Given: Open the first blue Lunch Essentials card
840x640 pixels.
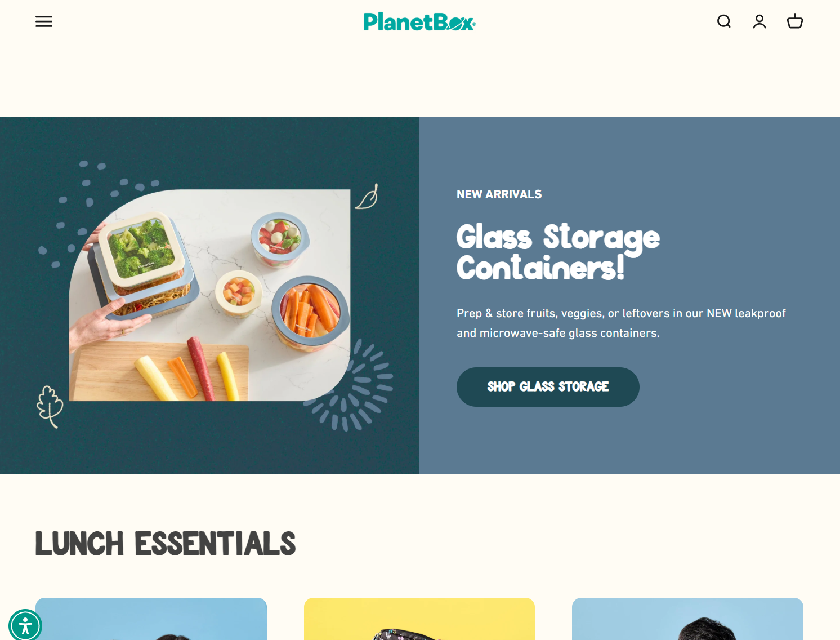Looking at the screenshot, I should tap(151, 619).
